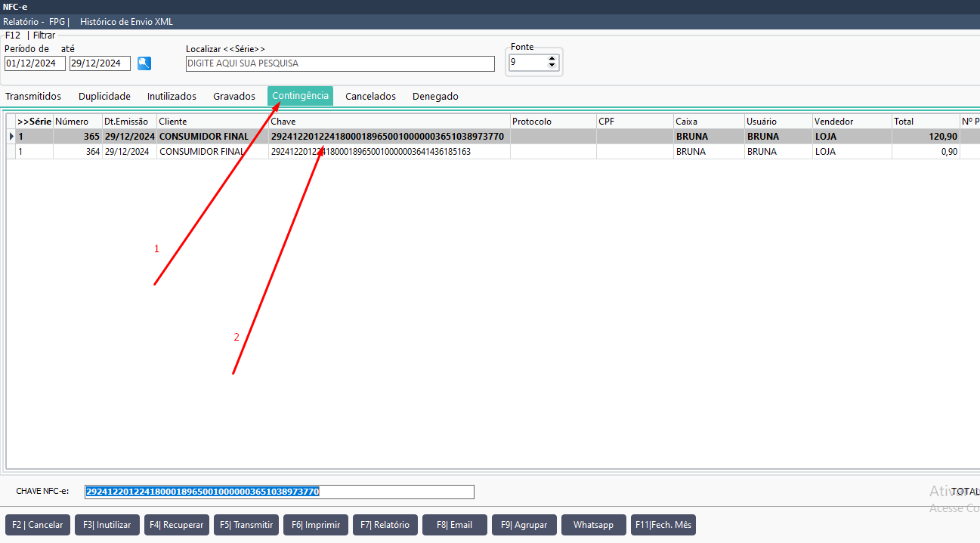980x543 pixels.
Task: Click the blue search icon beside the date fields
Action: coord(144,63)
